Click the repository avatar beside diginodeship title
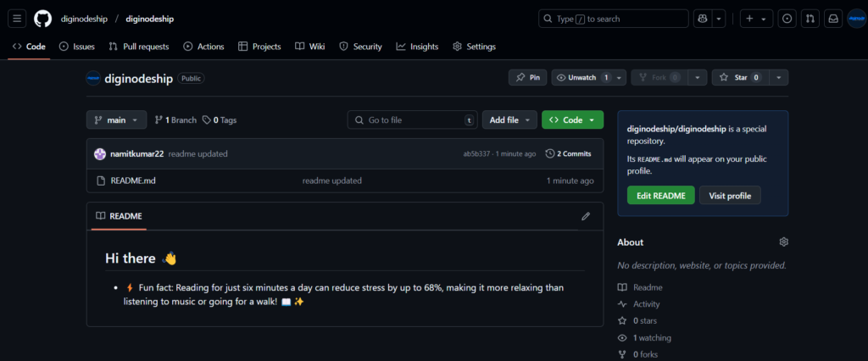The image size is (868, 361). [93, 78]
